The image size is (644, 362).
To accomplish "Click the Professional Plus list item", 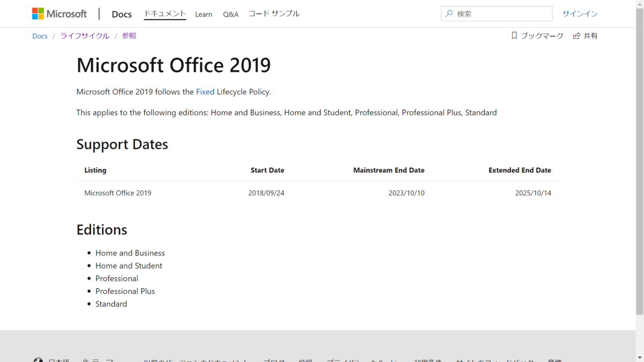I will 125,291.
